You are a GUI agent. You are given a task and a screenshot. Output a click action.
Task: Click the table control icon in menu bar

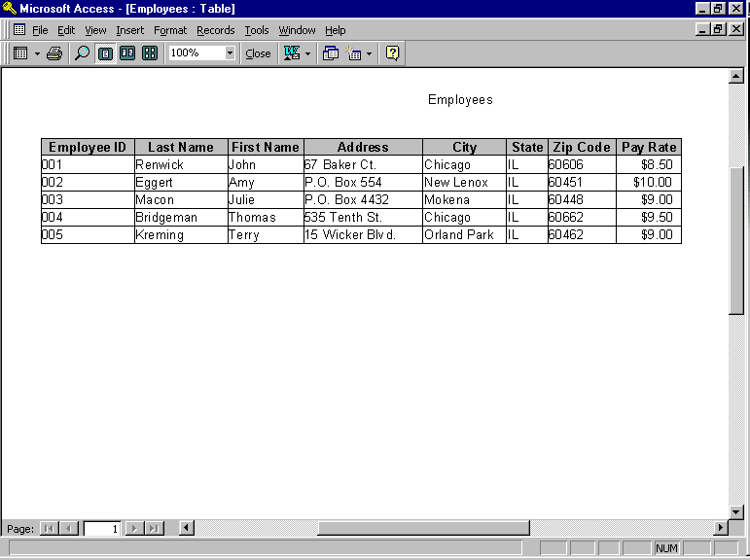(x=19, y=29)
